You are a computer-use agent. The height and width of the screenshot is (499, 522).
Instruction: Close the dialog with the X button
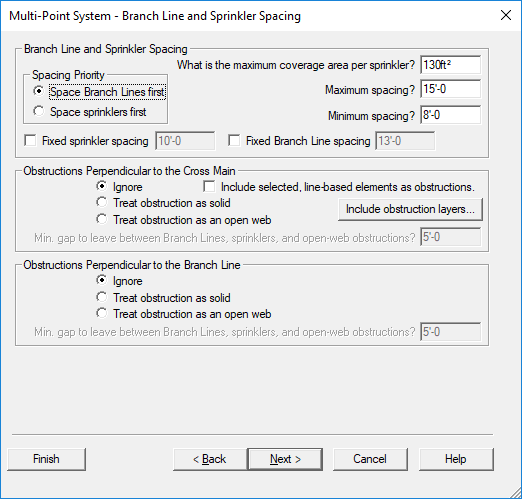(506, 15)
